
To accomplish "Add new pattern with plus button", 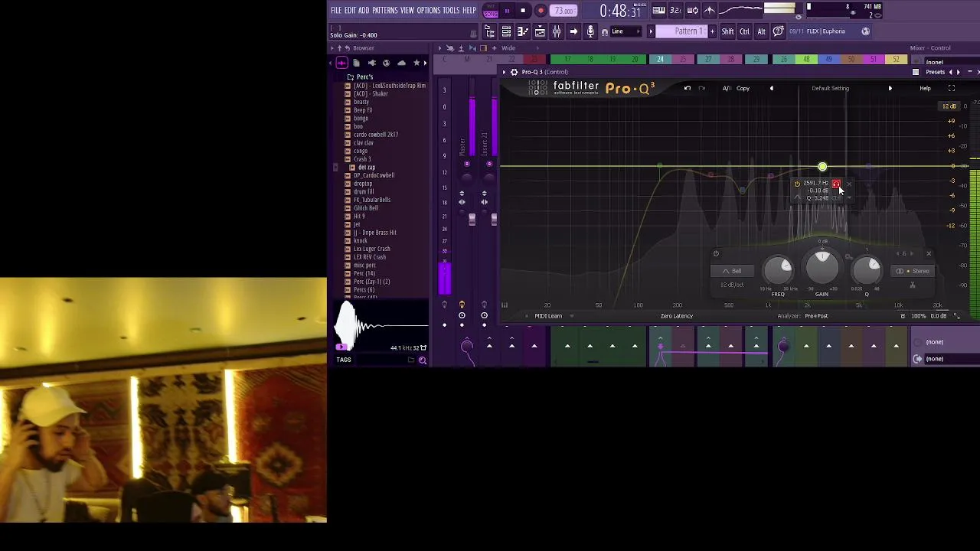I will pos(712,31).
